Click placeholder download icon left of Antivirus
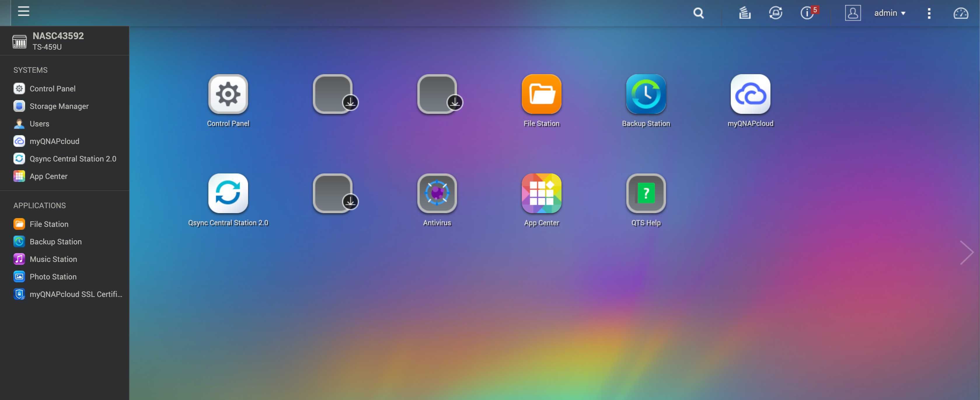The height and width of the screenshot is (400, 980). (x=332, y=193)
